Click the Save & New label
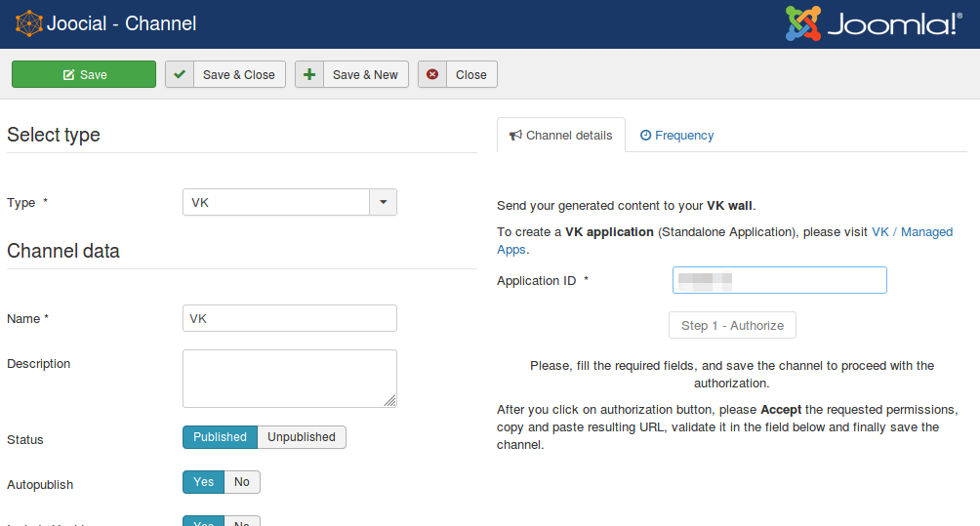 [x=365, y=75]
